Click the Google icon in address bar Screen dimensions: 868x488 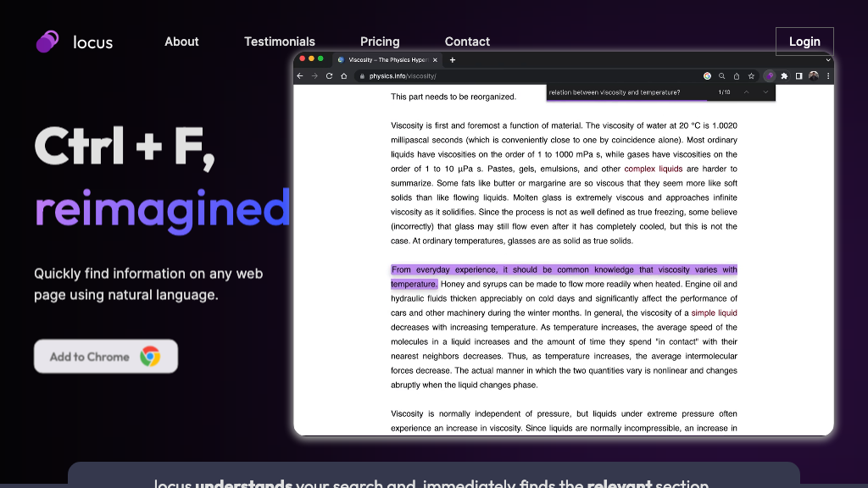click(x=707, y=76)
